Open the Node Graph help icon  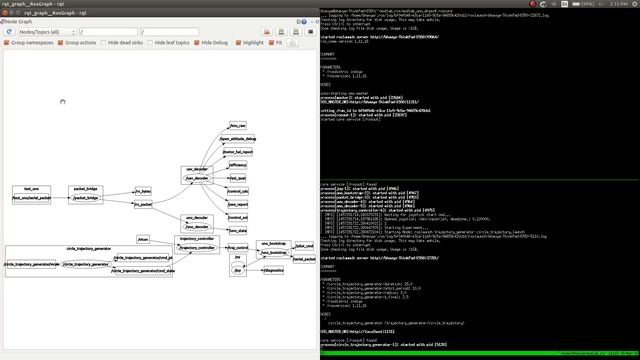(x=304, y=22)
